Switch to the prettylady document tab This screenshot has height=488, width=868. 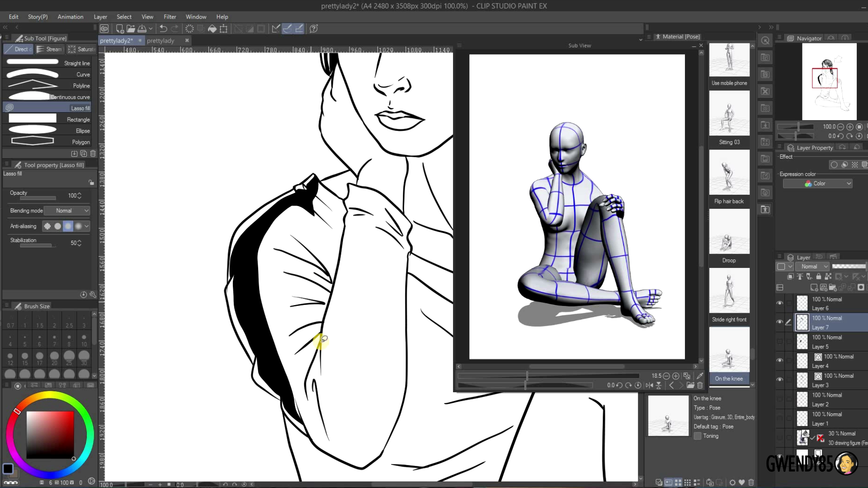(160, 41)
